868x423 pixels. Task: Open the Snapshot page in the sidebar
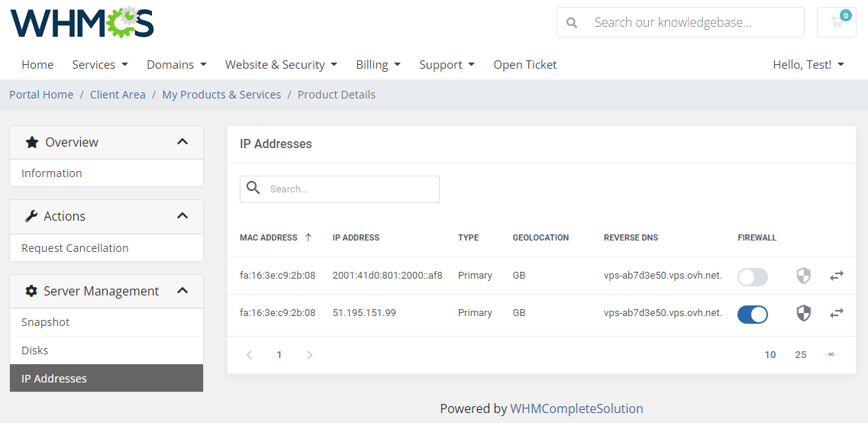coord(46,322)
